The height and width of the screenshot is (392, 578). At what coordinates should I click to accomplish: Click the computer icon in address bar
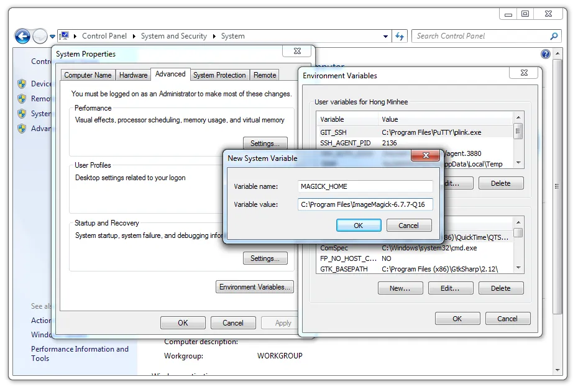click(x=64, y=36)
